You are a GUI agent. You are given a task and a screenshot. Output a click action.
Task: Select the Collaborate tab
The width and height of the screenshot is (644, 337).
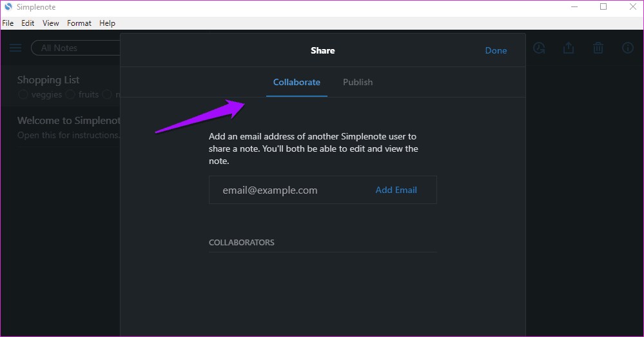point(297,82)
